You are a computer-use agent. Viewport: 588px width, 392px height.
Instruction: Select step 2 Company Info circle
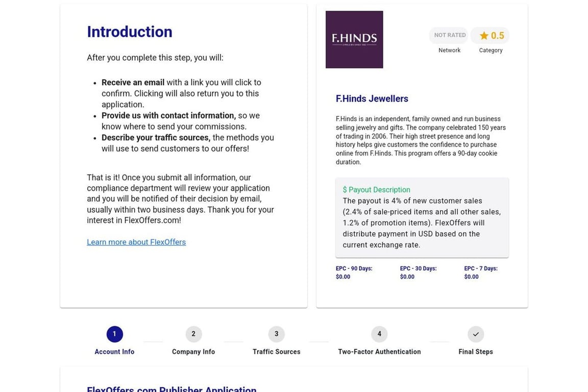click(x=193, y=334)
